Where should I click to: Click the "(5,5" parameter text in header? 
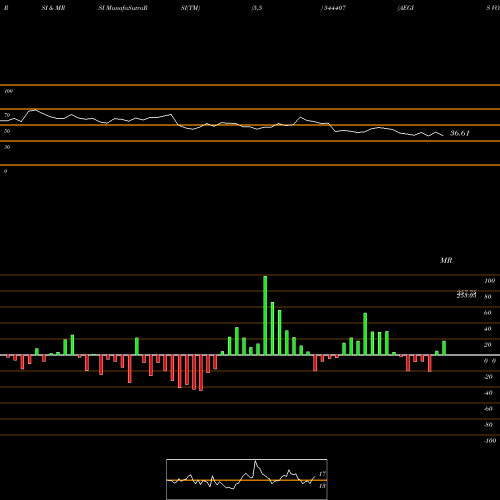point(257,8)
